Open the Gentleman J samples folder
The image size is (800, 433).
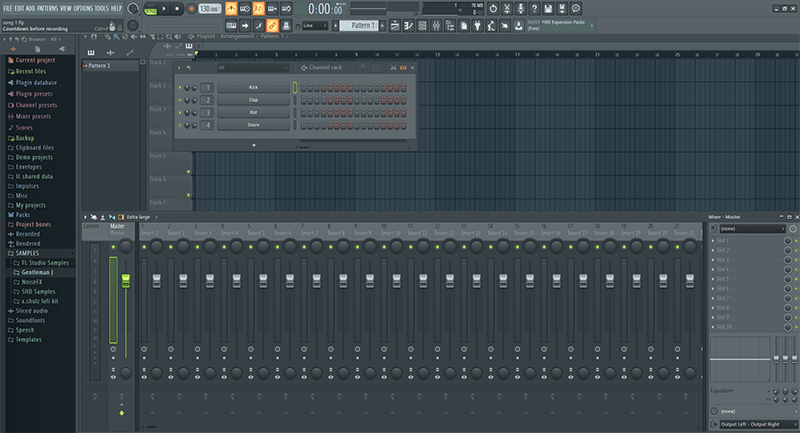pyautogui.click(x=37, y=272)
